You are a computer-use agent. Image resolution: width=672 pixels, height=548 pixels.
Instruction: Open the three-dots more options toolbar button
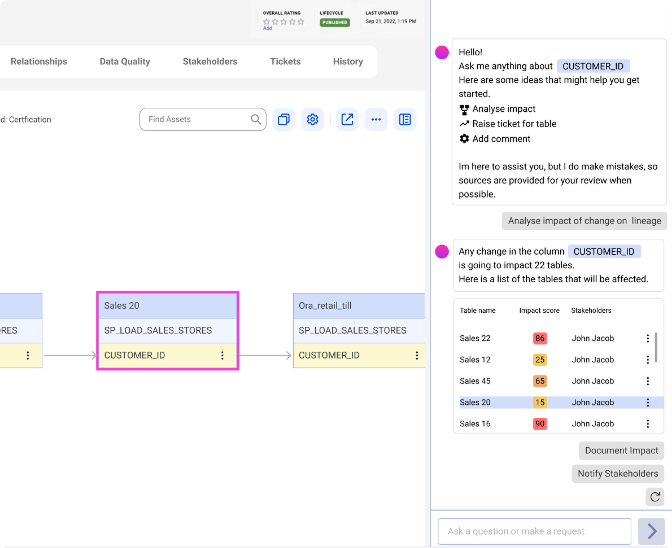coord(376,119)
